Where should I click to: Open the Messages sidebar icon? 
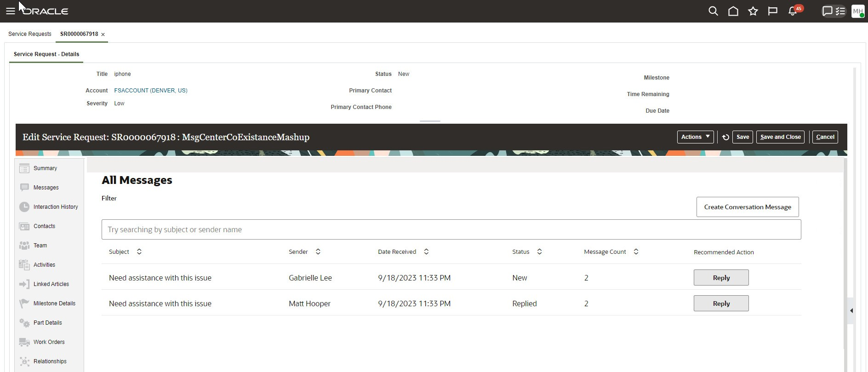24,188
